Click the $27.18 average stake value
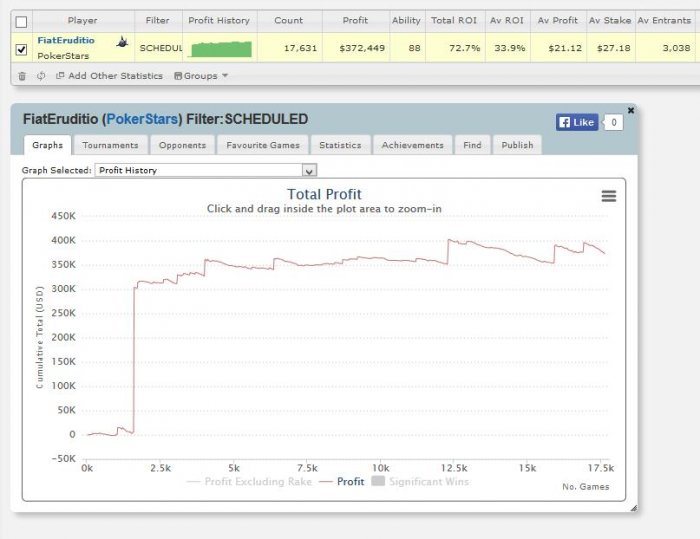 (613, 48)
